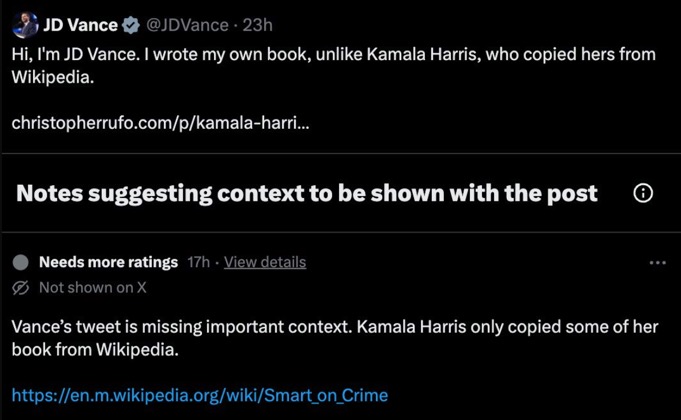Click the Not shown on X text
The width and height of the screenshot is (681, 420).
(93, 288)
